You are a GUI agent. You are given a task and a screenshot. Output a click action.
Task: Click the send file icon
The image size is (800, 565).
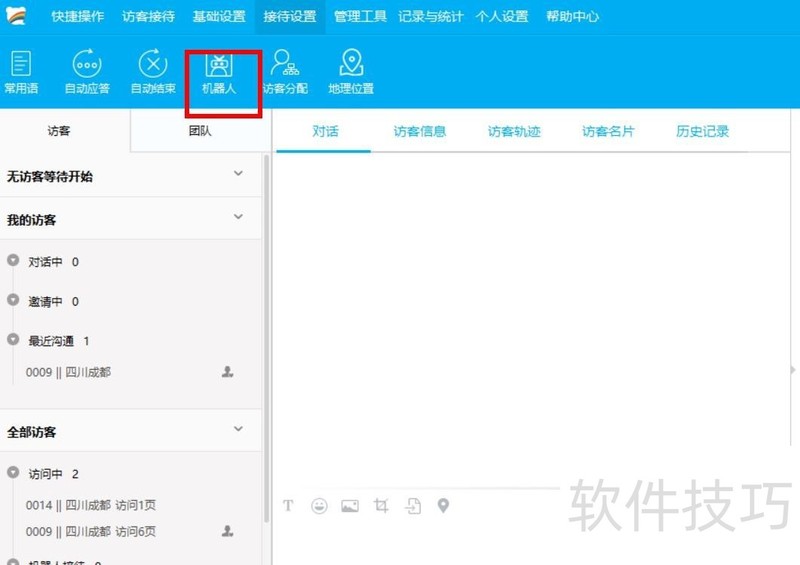pos(413,506)
